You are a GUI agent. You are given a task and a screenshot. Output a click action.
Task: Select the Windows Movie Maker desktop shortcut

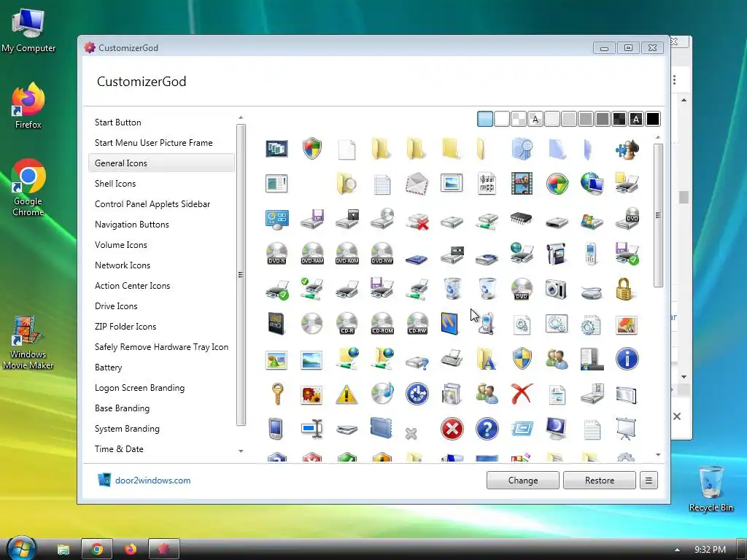coord(28,343)
